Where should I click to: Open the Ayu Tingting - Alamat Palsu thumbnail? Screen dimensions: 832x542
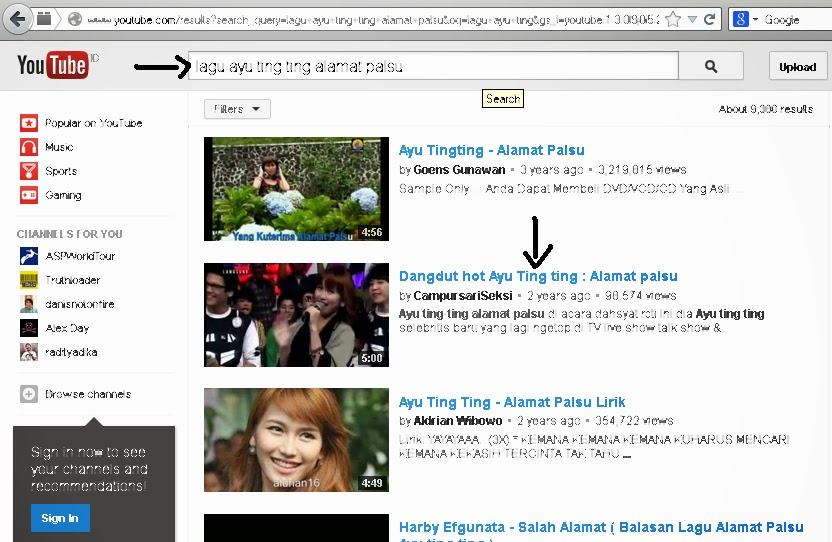296,189
